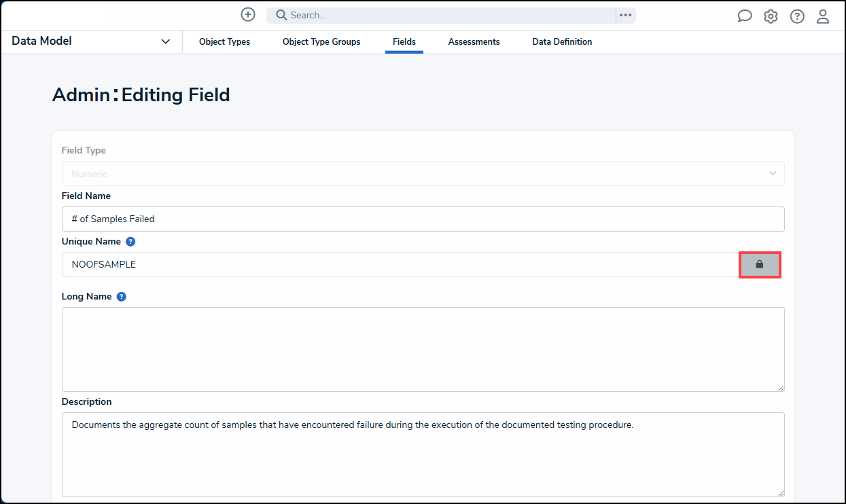The height and width of the screenshot is (504, 846).
Task: Click the empty Long Name text area
Action: pyautogui.click(x=423, y=348)
